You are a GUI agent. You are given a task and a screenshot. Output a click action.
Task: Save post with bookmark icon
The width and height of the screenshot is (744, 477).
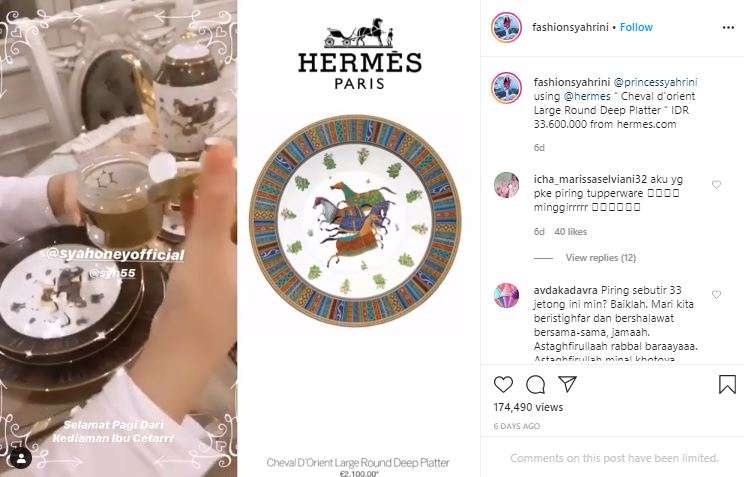pyautogui.click(x=727, y=384)
